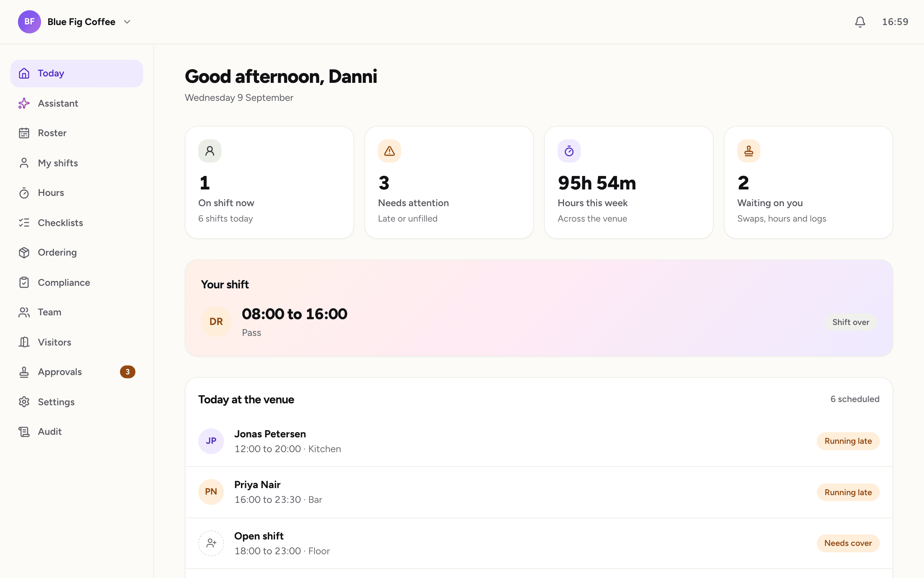924x578 pixels.
Task: Click the warning triangle icon on Needs attention card
Action: [389, 151]
